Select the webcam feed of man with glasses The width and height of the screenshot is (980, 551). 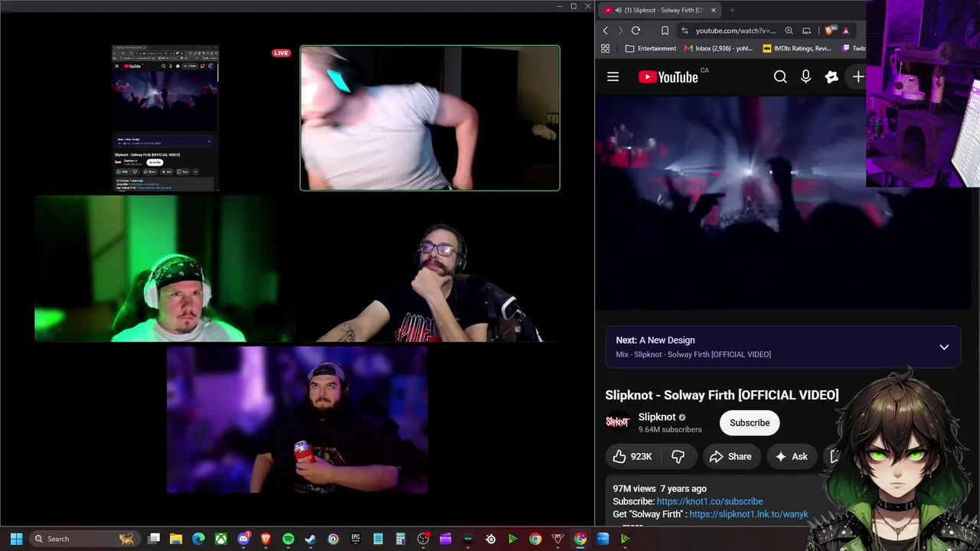(430, 269)
